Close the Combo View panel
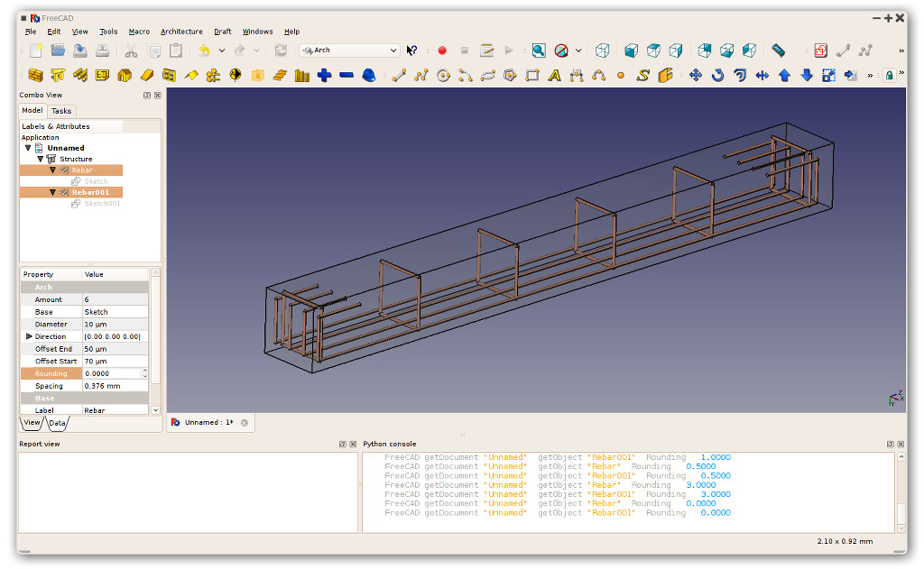 (158, 95)
